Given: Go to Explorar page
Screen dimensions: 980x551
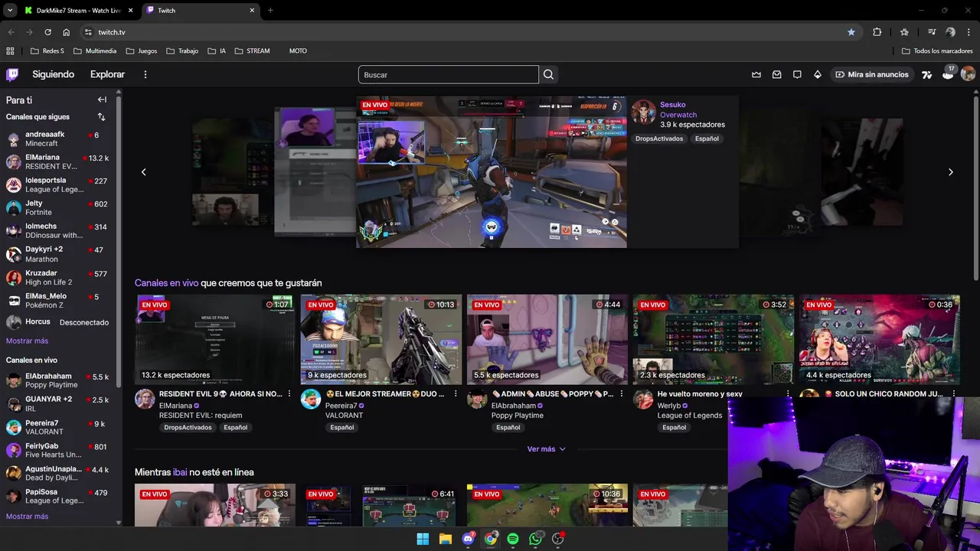Looking at the screenshot, I should point(107,74).
